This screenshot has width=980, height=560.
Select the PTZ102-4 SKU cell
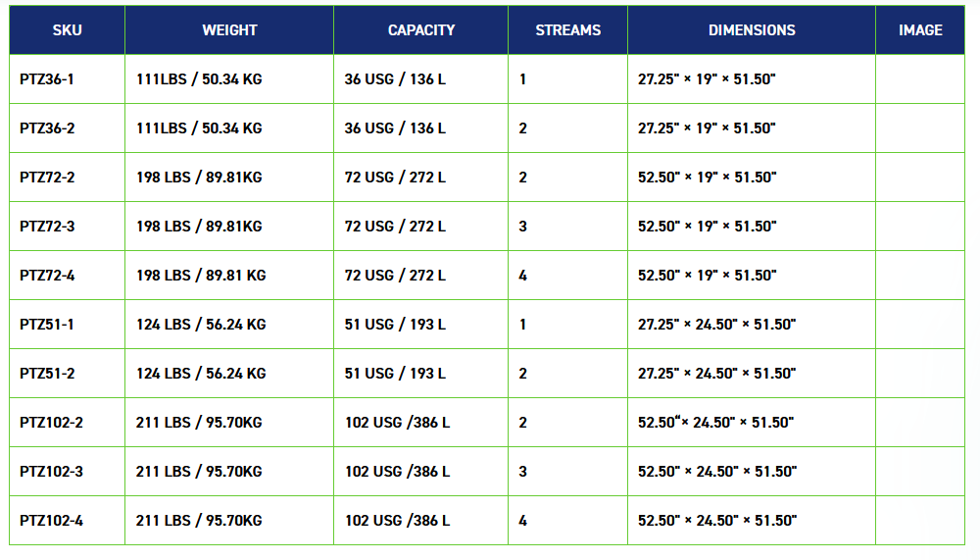[51, 521]
